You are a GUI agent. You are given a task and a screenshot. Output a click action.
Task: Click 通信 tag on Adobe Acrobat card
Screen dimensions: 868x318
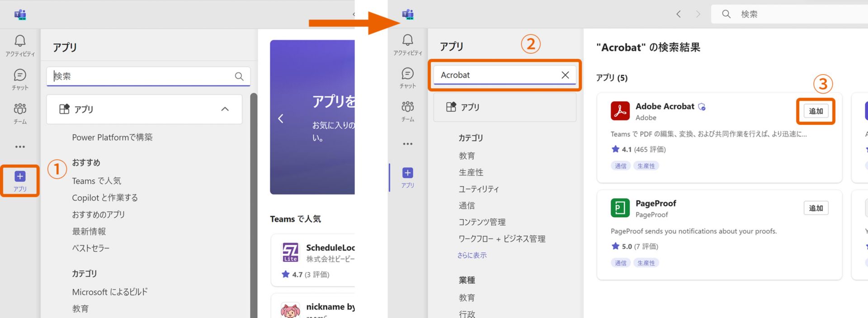point(621,166)
